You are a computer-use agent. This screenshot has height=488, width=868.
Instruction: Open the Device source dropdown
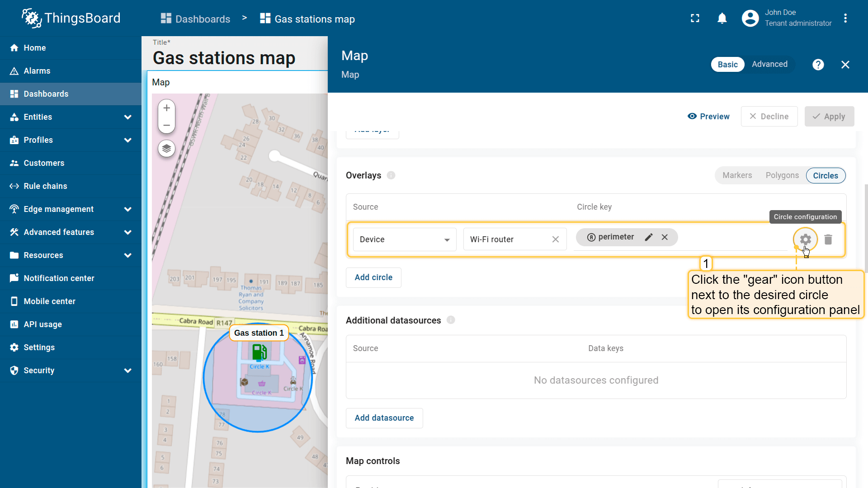pos(404,239)
